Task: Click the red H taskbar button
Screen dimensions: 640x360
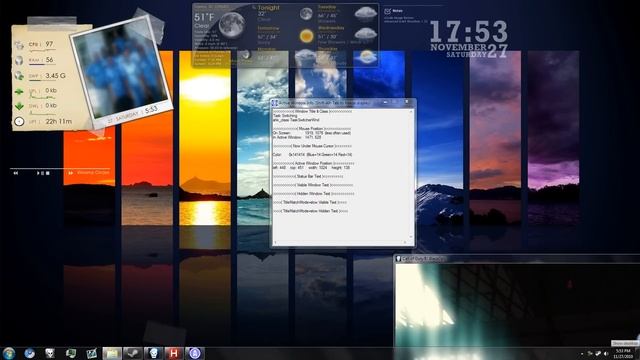Action: point(174,353)
